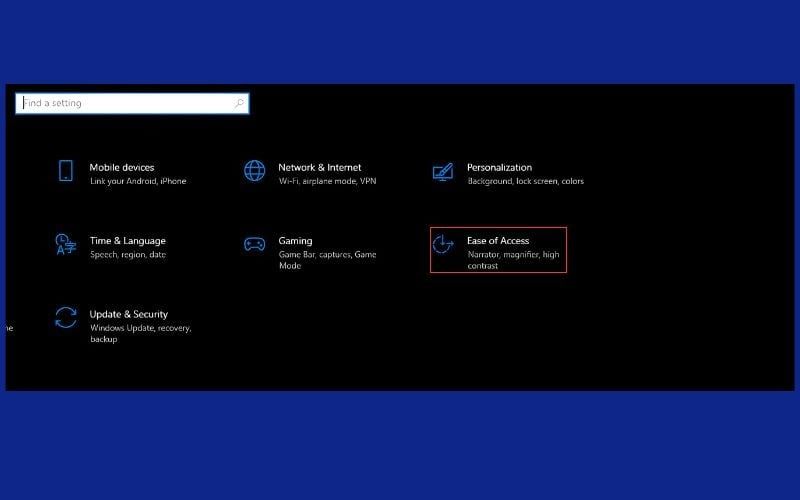Screen dimensions: 800x500
Task: Go to Personalization settings title
Action: point(499,167)
